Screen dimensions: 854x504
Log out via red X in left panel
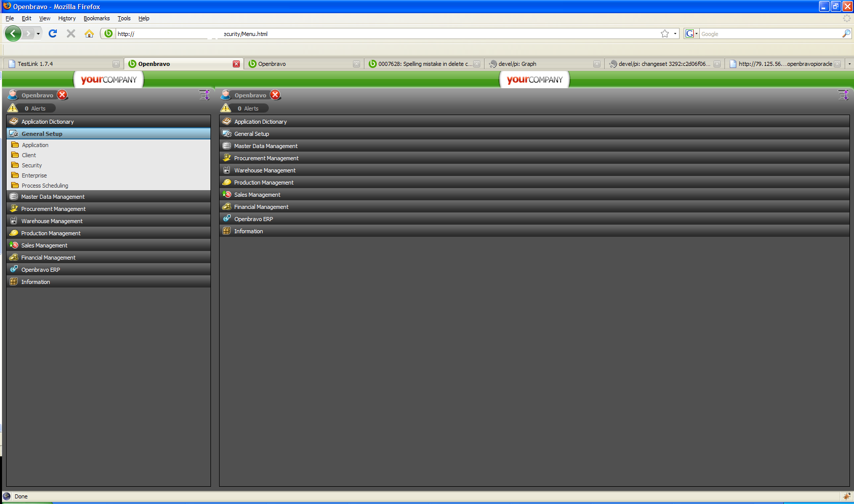tap(62, 95)
